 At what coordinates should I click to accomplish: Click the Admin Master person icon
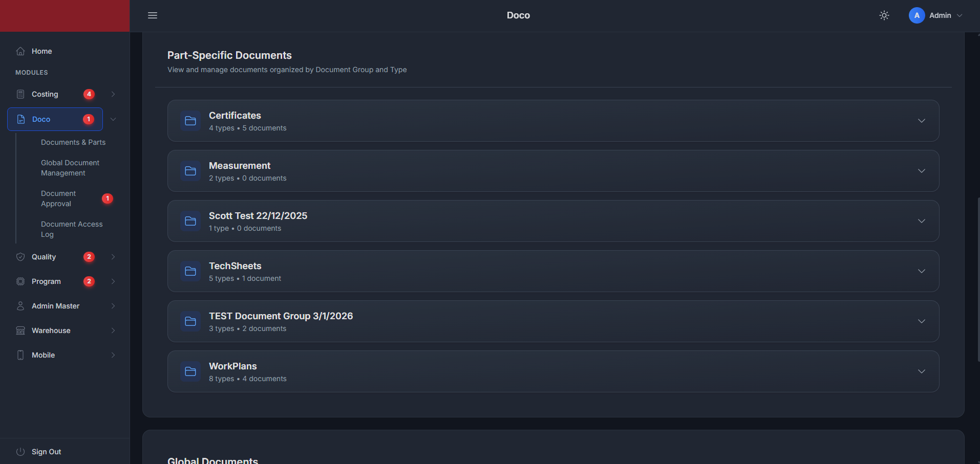click(x=20, y=306)
